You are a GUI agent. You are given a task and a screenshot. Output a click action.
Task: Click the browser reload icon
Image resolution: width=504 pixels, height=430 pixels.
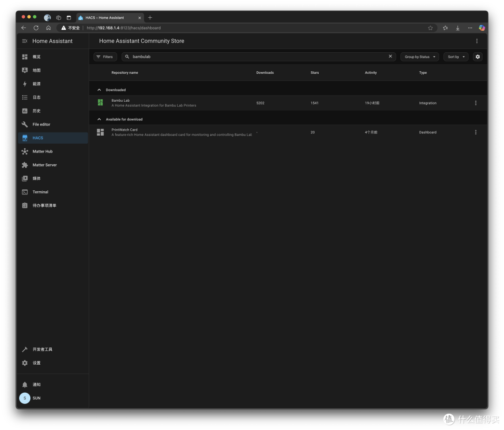pos(36,28)
